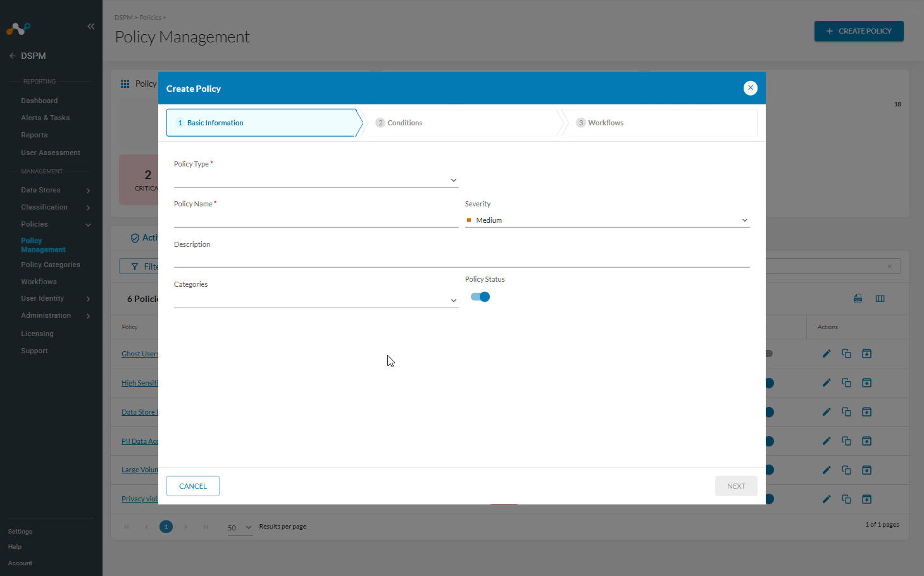Viewport: 924px width, 576px height.
Task: Edit the Data Store policy row
Action: click(x=827, y=412)
